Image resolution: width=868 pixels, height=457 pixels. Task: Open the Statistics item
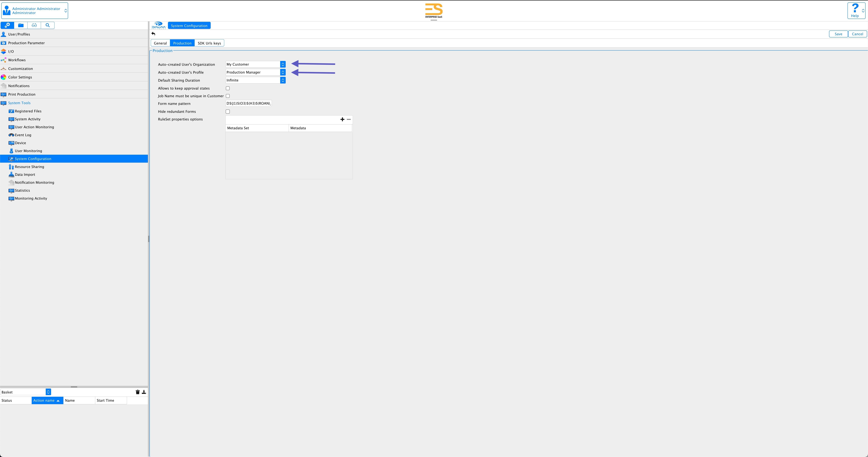tap(22, 191)
